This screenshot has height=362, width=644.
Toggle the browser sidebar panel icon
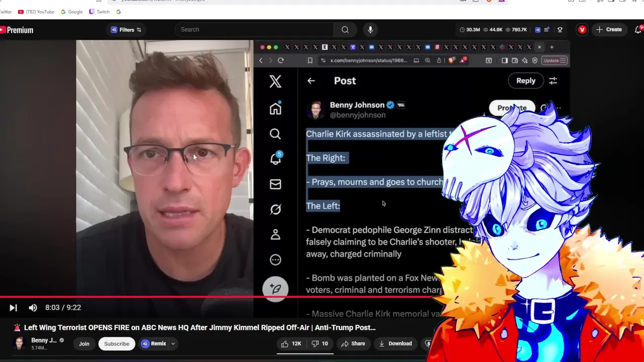[x=505, y=60]
